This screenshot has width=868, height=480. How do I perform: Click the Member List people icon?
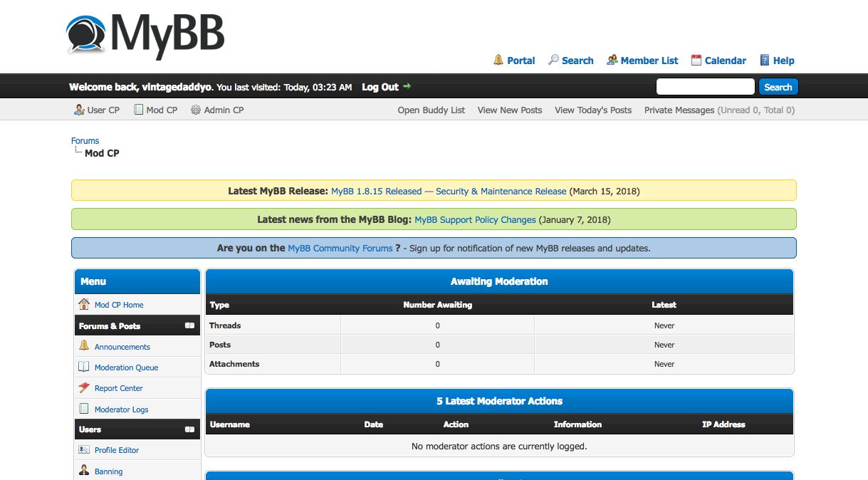(x=612, y=60)
